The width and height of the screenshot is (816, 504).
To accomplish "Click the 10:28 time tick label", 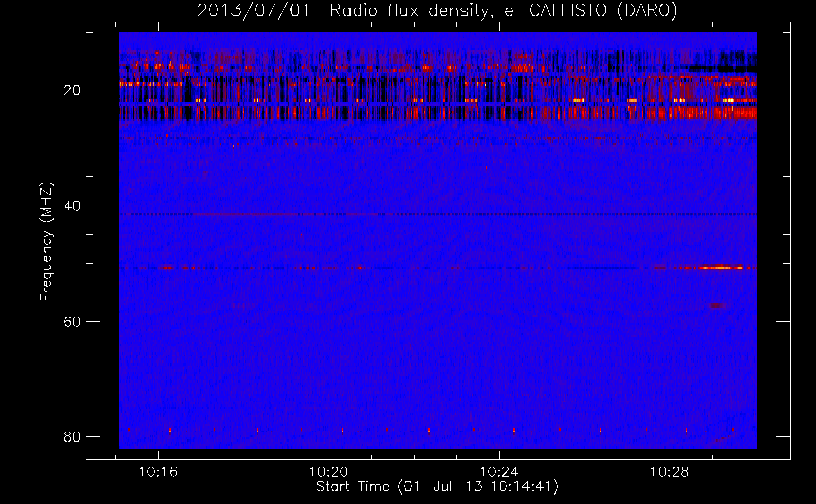I will pos(669,472).
